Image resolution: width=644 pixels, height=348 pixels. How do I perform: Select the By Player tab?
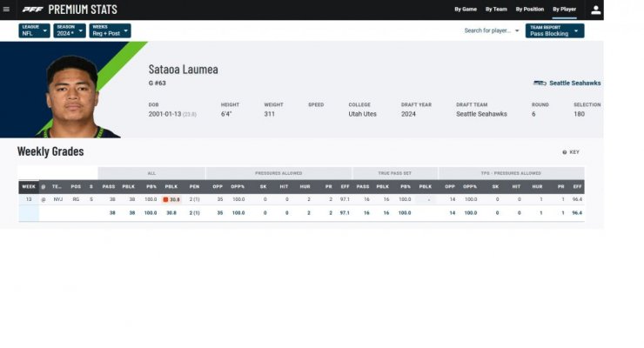(564, 9)
